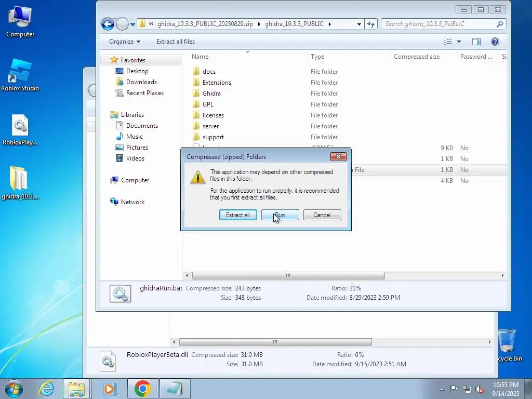
Task: Select the support folder icon
Action: pyautogui.click(x=196, y=137)
